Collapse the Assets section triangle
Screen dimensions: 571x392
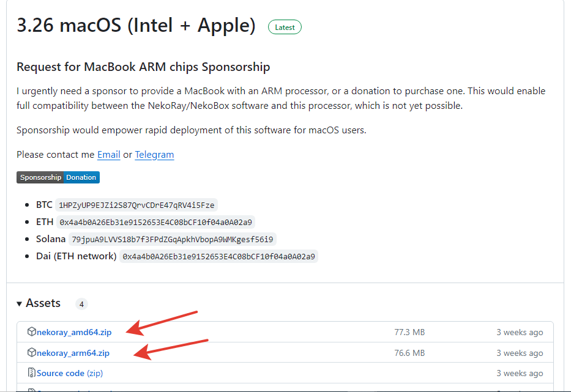[x=20, y=303]
